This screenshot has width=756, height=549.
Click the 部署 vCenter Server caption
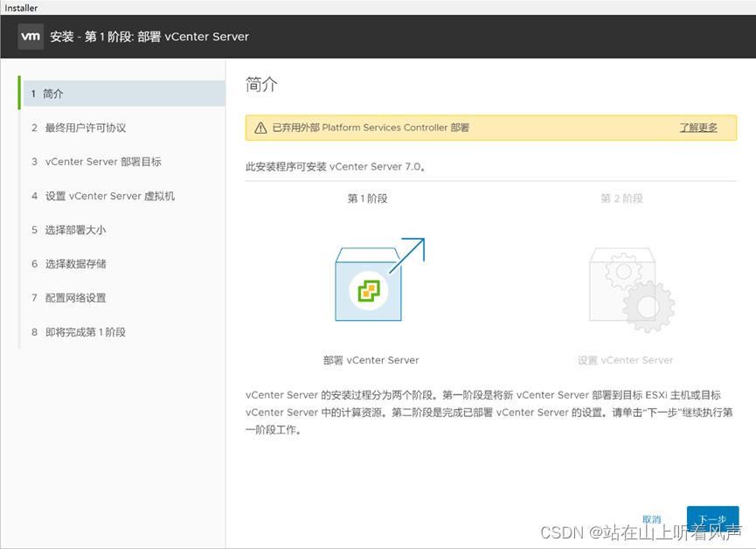click(371, 360)
